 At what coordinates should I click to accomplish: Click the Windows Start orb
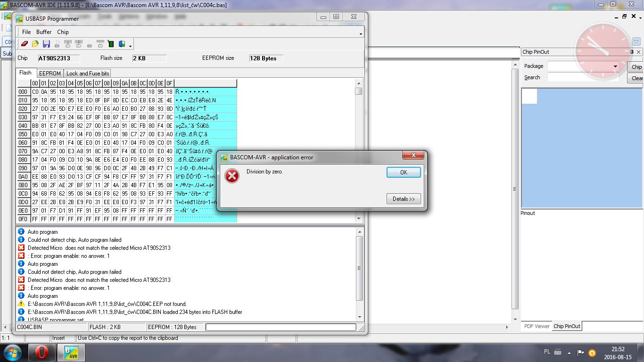12,352
